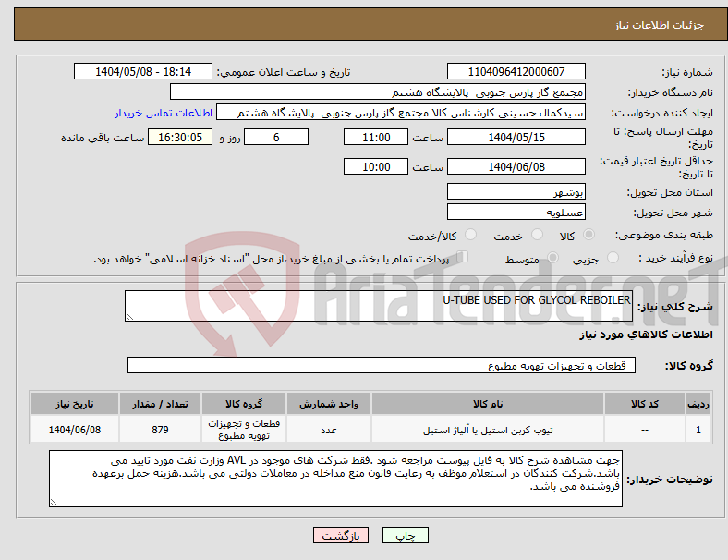
Task: Select the متوسط purchase type radio
Action: coord(553,257)
